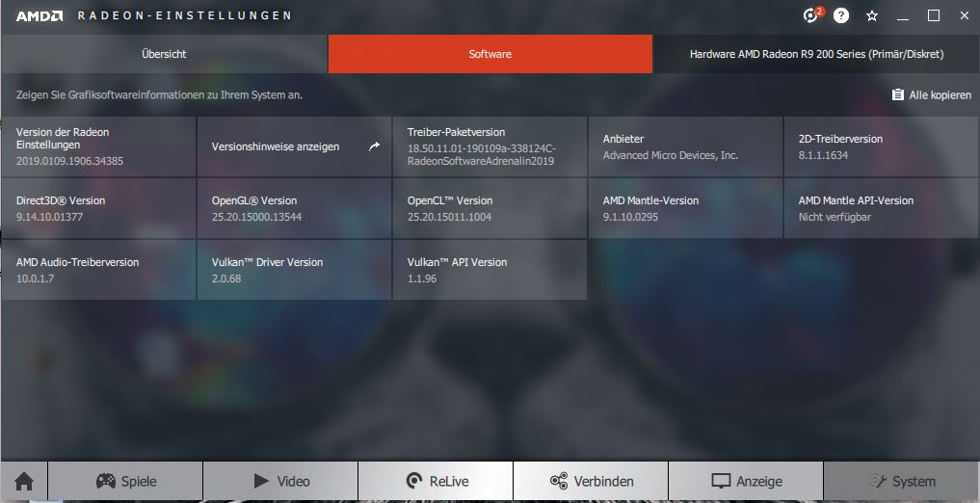Close the Radeon settings window

click(x=965, y=16)
